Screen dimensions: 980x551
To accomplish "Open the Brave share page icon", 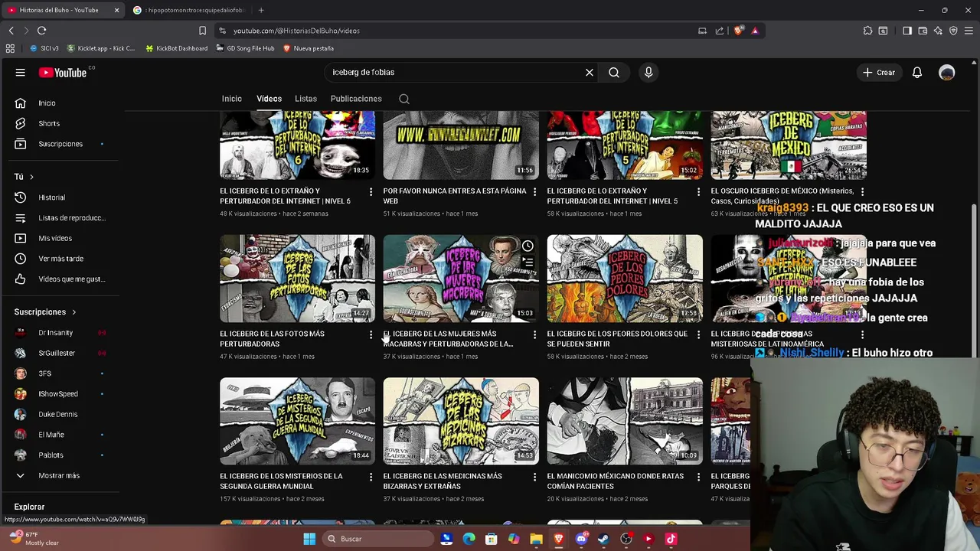I will tap(720, 31).
